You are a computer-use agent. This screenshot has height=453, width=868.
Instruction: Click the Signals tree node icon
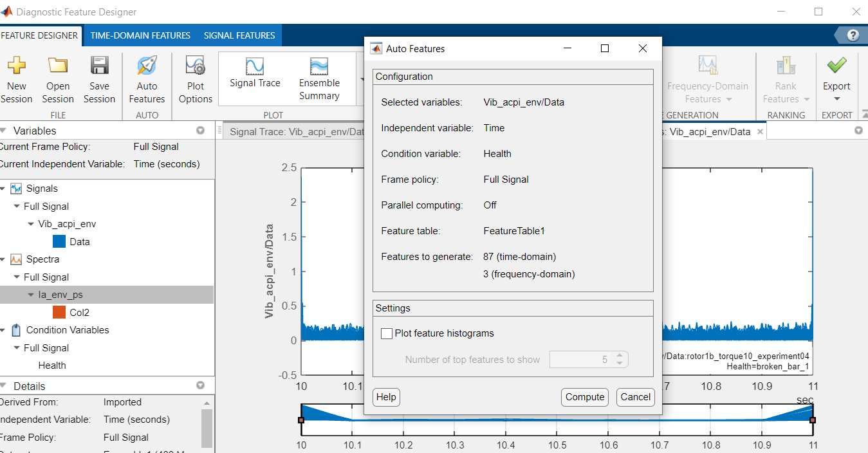coord(16,189)
